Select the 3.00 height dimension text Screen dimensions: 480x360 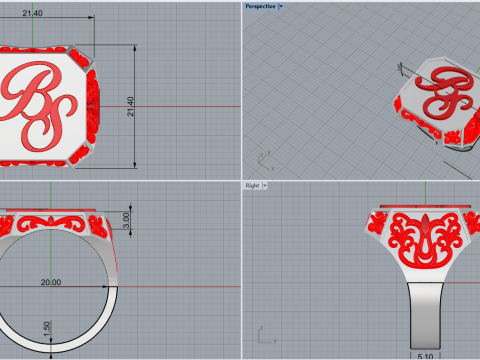click(x=126, y=220)
